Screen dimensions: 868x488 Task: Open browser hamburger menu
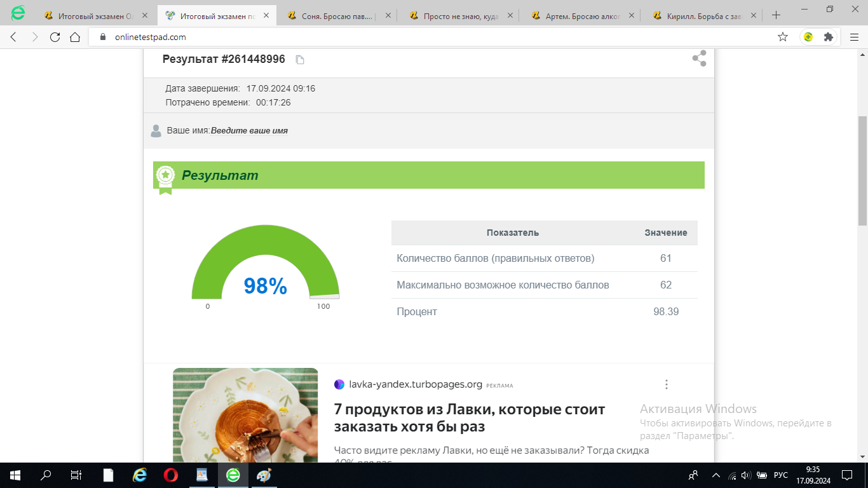(x=854, y=37)
